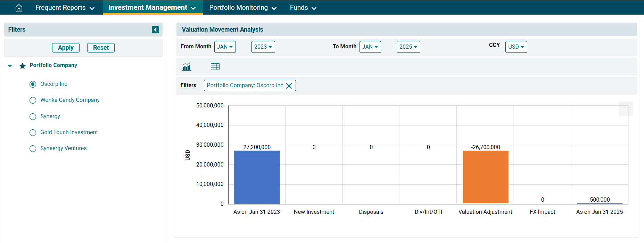
Task: Click the orange Valuation Adjustment bar
Action: click(x=485, y=177)
